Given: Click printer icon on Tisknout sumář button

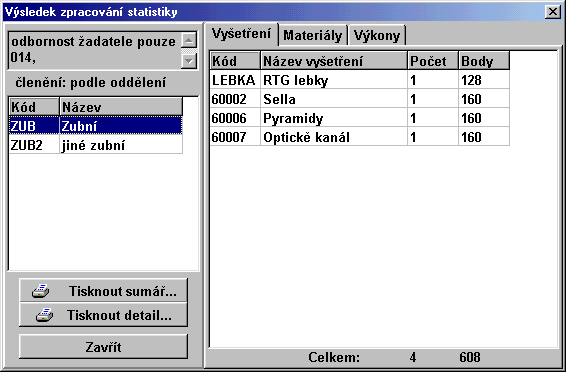Looking at the screenshot, I should (40, 291).
